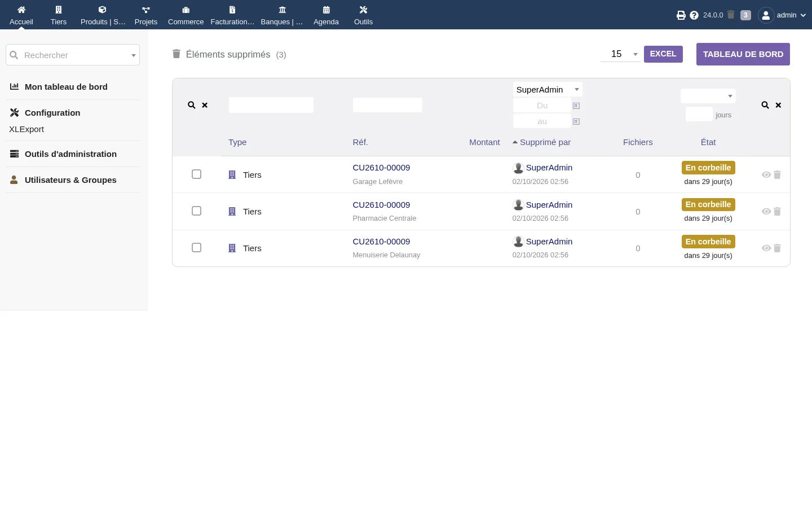Tick the checkbox for Garage Lefèvre
Screen dimensions: 812x508
pos(196,174)
